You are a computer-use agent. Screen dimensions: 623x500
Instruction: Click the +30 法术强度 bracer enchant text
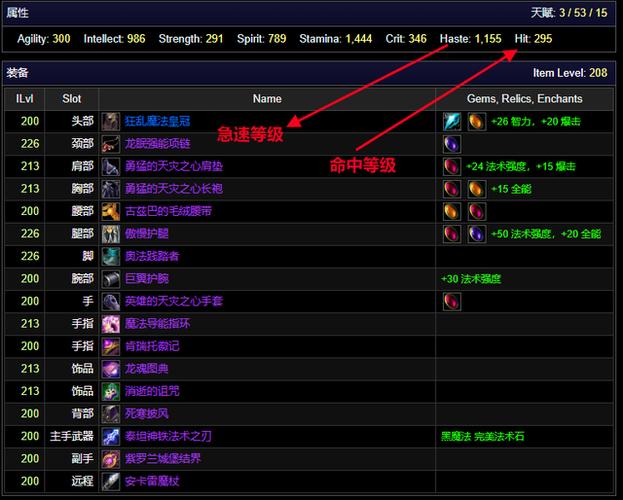click(x=470, y=279)
